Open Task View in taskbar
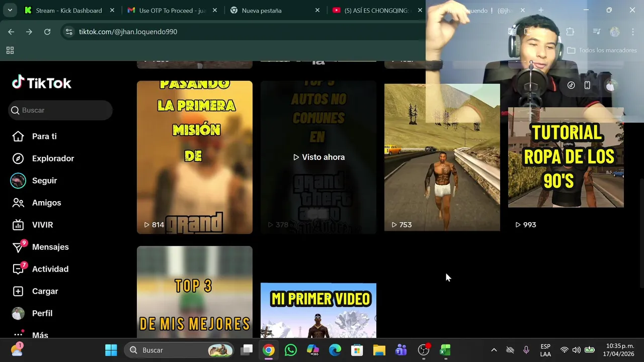The image size is (644, 362). point(247,350)
